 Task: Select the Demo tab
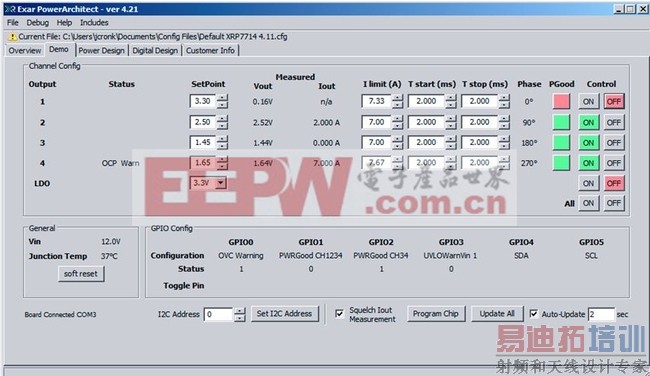tap(59, 49)
